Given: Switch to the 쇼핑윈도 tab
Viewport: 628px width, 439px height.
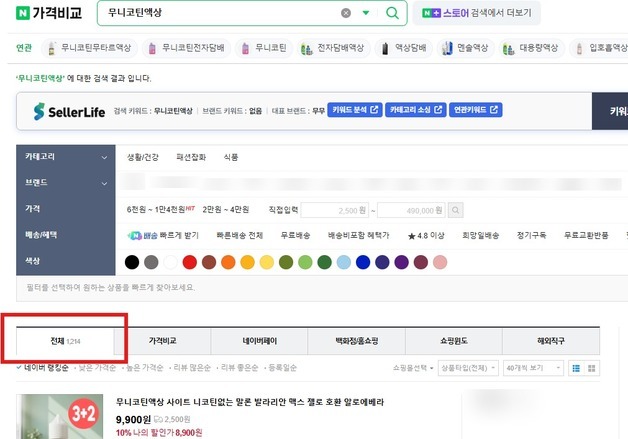Looking at the screenshot, I should click(454, 341).
